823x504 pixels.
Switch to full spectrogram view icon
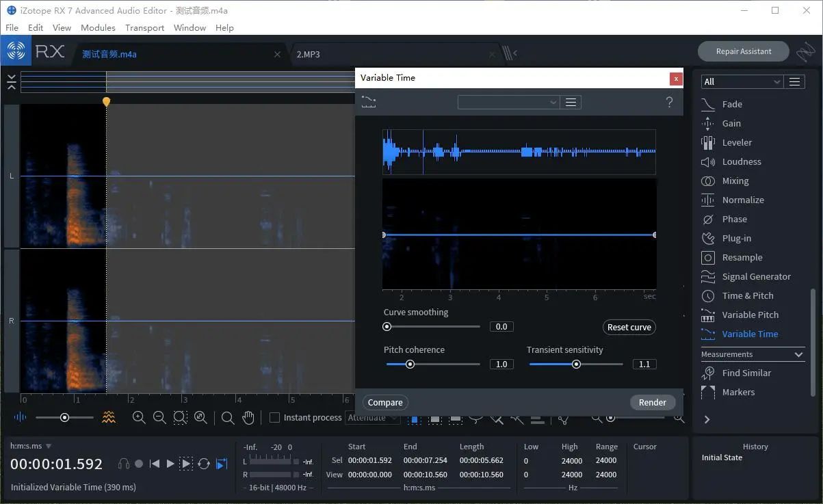tap(109, 417)
